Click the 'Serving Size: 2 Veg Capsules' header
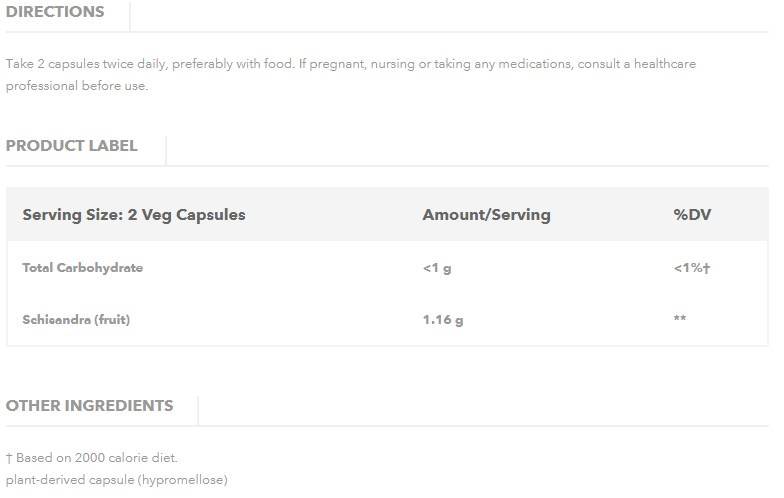Screen dimensions: 784x498 point(134,214)
